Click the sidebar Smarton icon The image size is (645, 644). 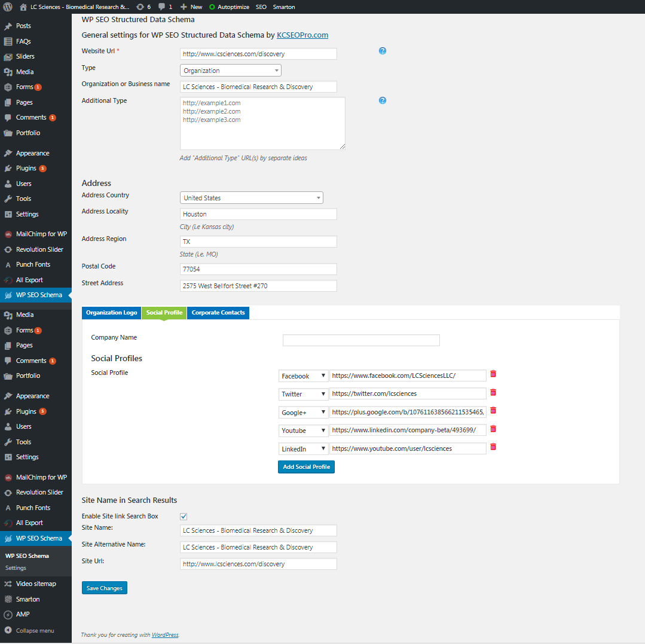coord(8,600)
